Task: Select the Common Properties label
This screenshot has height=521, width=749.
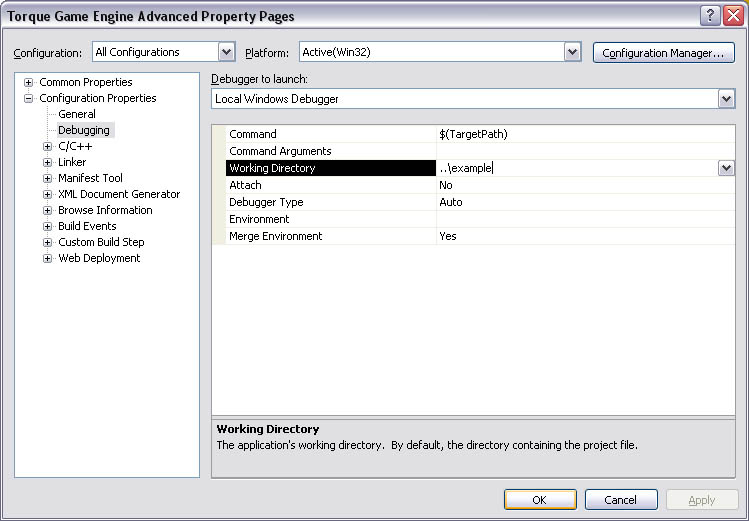Action: [86, 82]
